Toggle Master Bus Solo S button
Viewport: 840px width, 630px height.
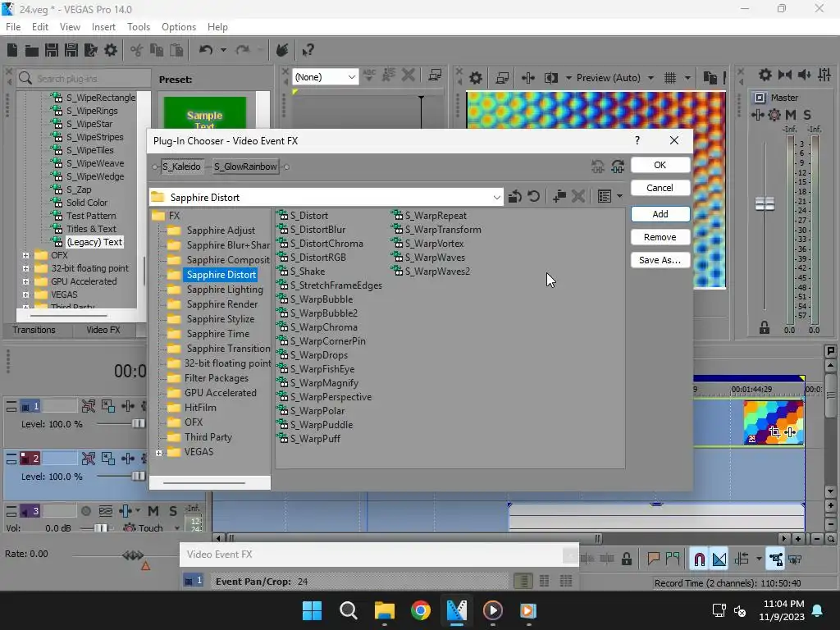(x=807, y=115)
